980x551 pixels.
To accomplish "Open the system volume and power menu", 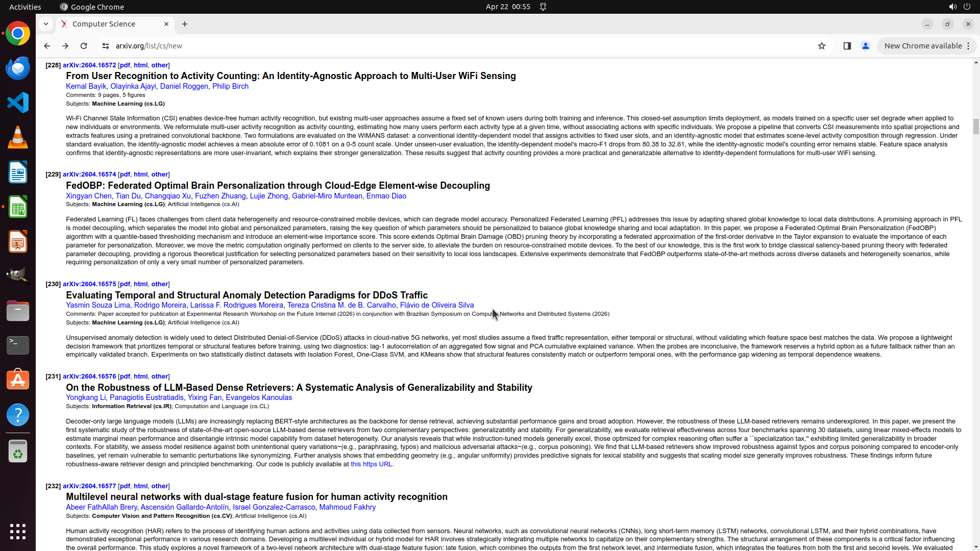I will (x=959, y=7).
